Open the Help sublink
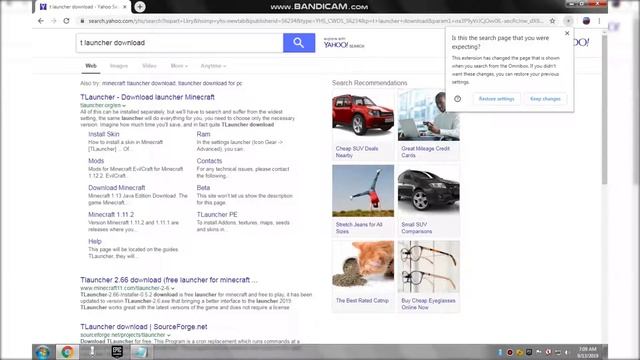This screenshot has width=640, height=360. pyautogui.click(x=95, y=241)
